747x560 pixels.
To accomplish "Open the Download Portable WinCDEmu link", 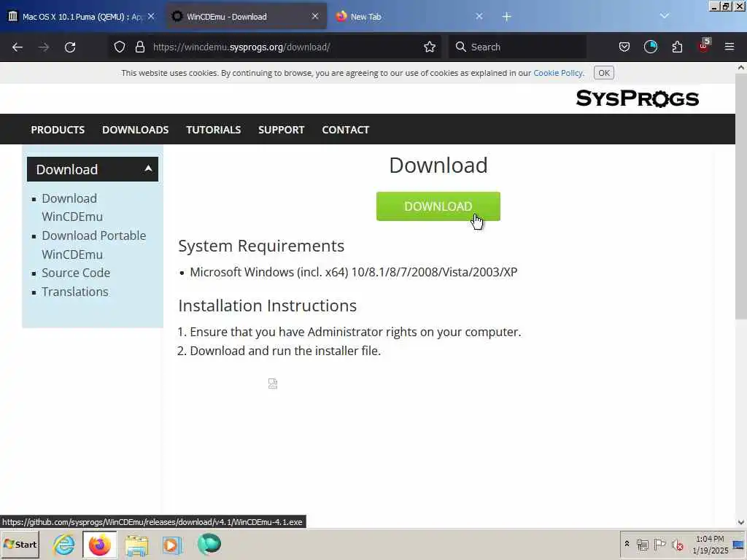I will pyautogui.click(x=94, y=245).
